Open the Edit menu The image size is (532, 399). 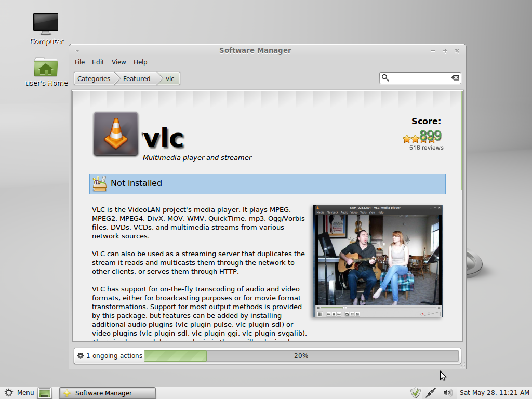(98, 62)
